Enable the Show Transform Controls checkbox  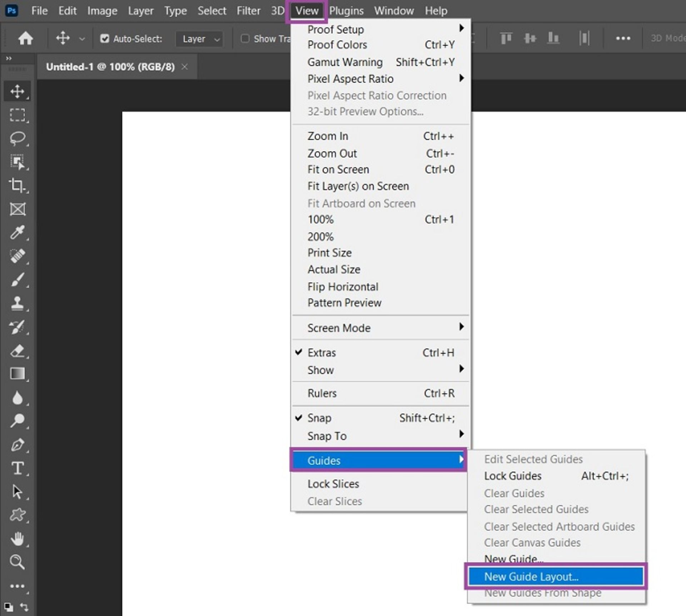(245, 39)
